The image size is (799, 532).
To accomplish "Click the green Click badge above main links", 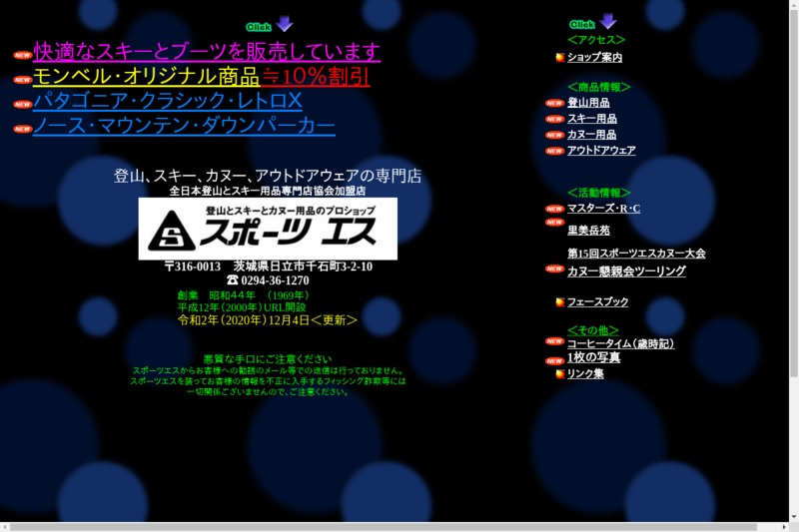I will (259, 27).
